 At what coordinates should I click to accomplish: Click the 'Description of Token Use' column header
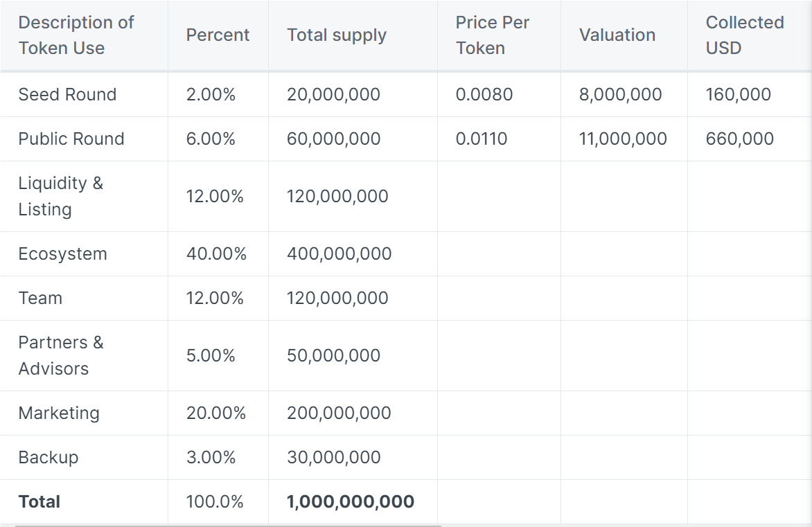pyautogui.click(x=76, y=35)
